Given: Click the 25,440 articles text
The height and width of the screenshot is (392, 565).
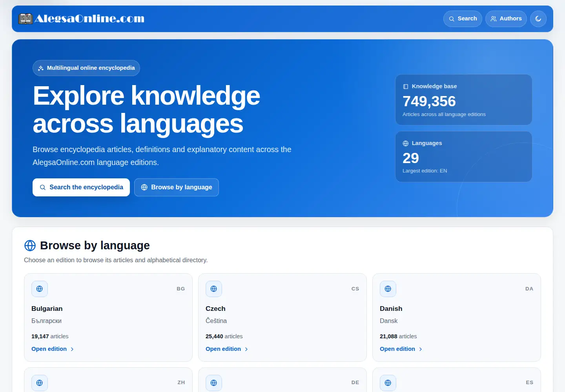Looking at the screenshot, I should [x=224, y=336].
